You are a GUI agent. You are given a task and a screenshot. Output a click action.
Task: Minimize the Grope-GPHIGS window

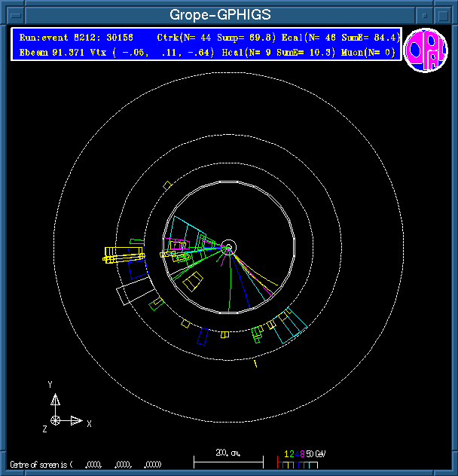click(425, 15)
